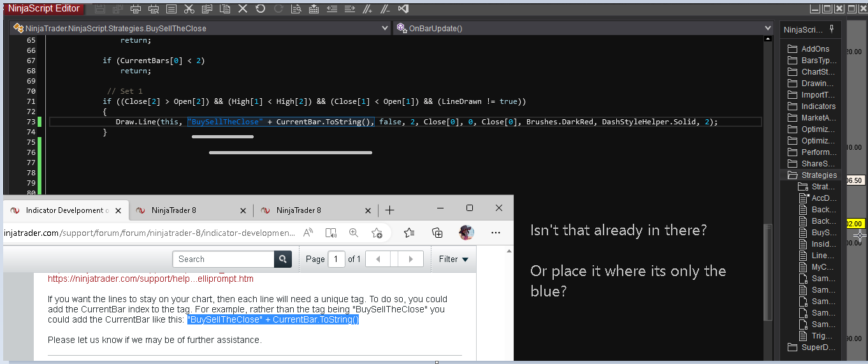Click the Copy icon in the editor toolbar
868x364 pixels.
(207, 9)
